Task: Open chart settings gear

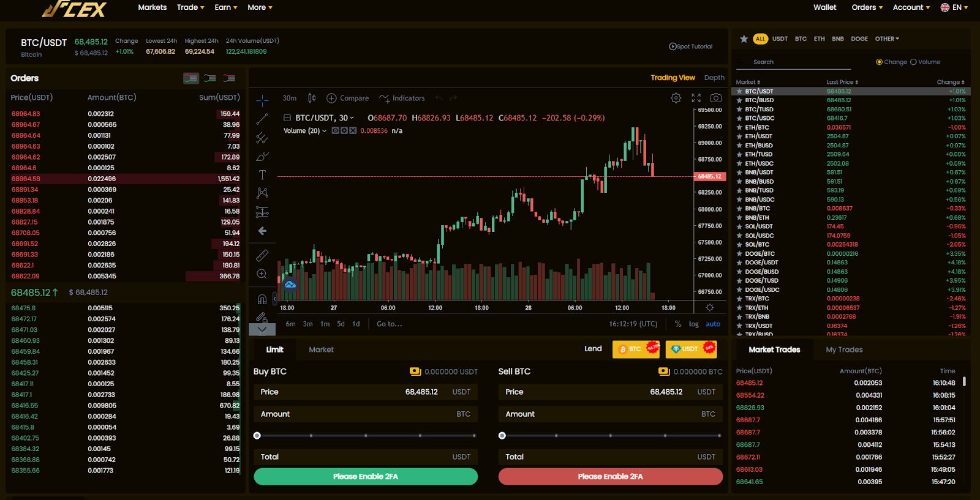Action: (x=676, y=98)
